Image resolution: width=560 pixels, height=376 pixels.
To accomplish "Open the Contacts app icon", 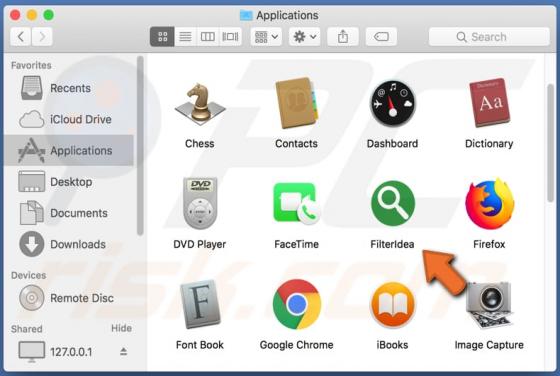I will [x=296, y=104].
